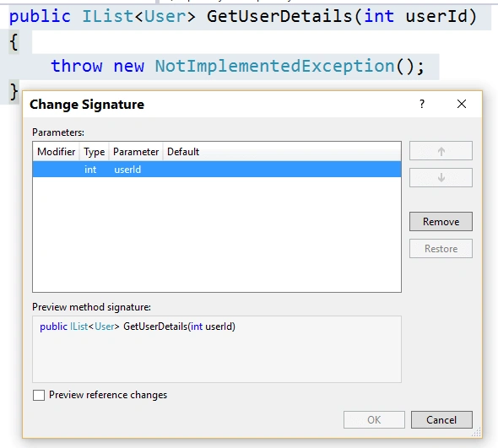Close the Change Signature dialog with X
The image size is (498, 448).
pos(462,104)
